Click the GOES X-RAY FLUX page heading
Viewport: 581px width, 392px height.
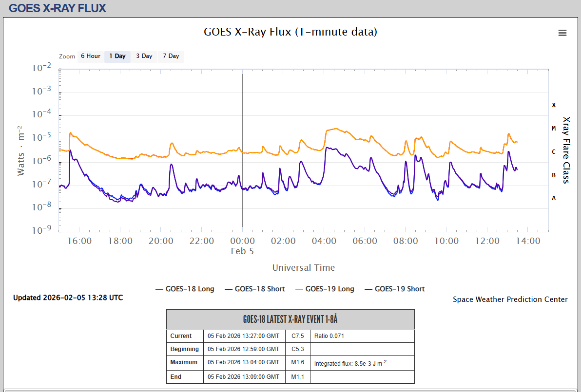point(58,8)
